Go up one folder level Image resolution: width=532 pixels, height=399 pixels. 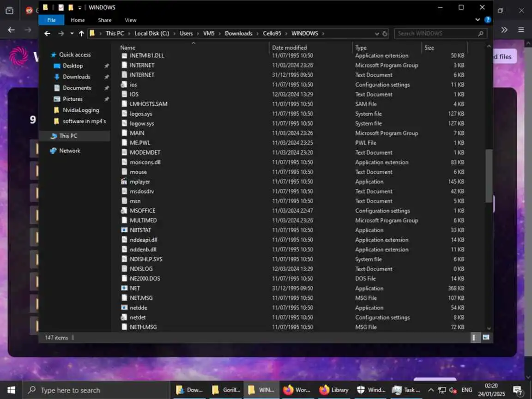[81, 33]
